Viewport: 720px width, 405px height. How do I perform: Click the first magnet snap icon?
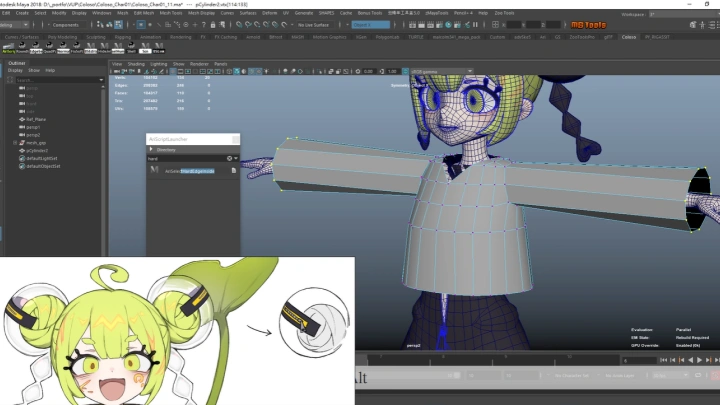pyautogui.click(x=239, y=25)
